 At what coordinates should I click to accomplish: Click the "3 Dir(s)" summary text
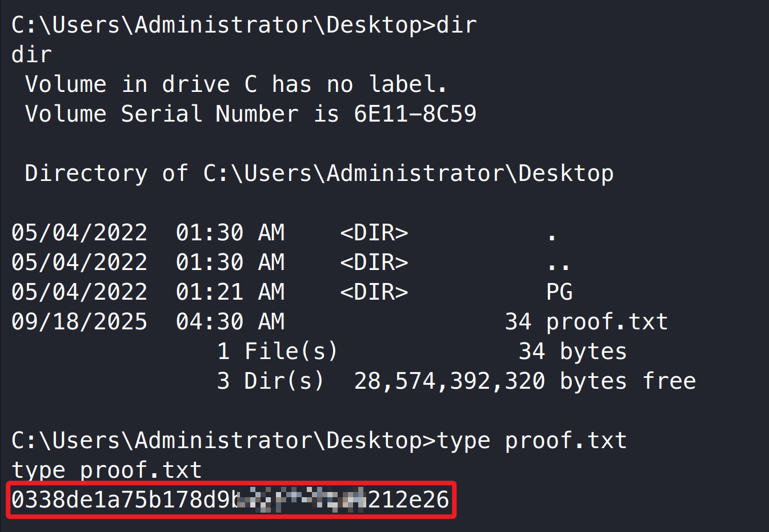[271, 381]
